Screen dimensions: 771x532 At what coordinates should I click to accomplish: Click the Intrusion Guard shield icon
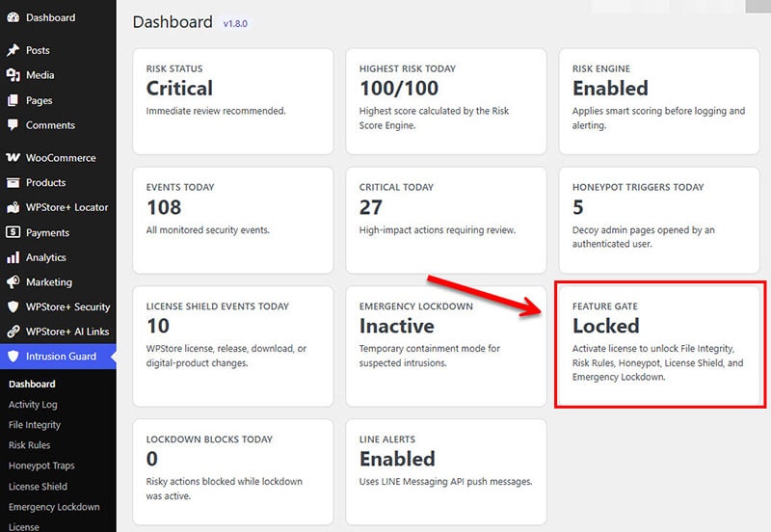(x=13, y=356)
